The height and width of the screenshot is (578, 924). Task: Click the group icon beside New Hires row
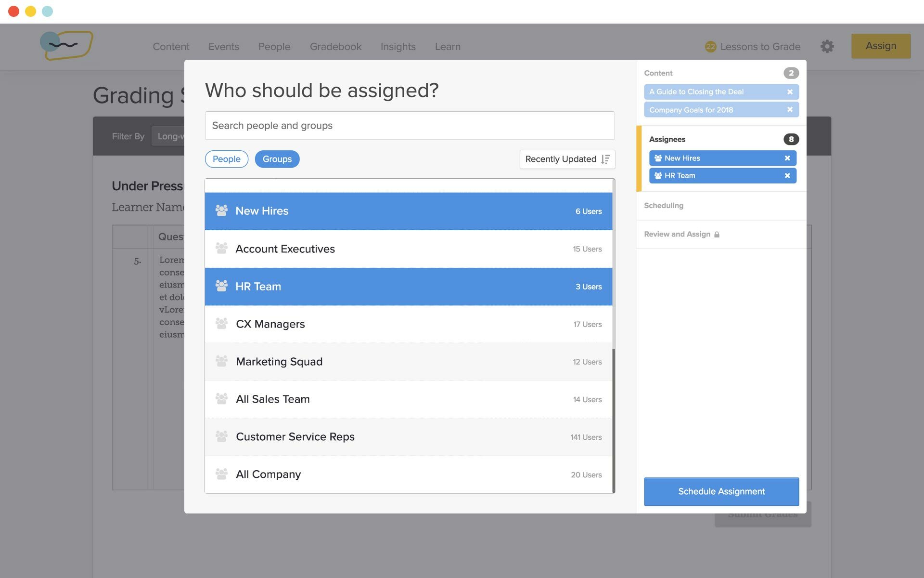pos(222,210)
